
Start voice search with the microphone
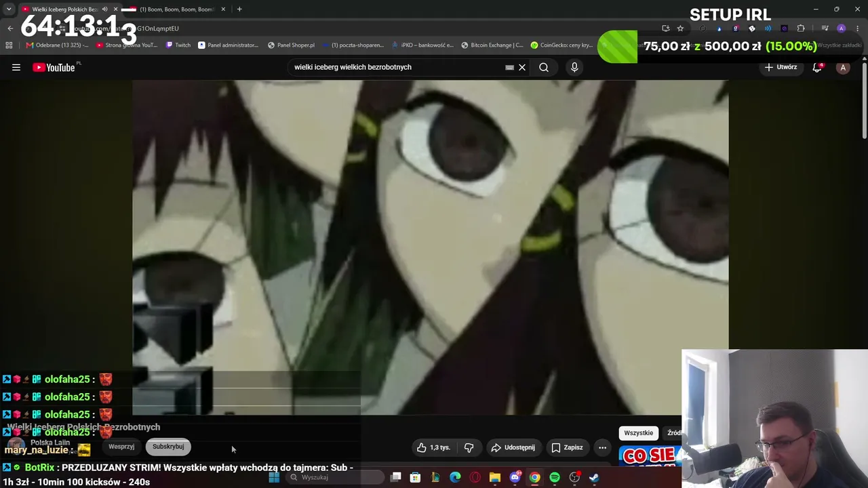pyautogui.click(x=574, y=67)
